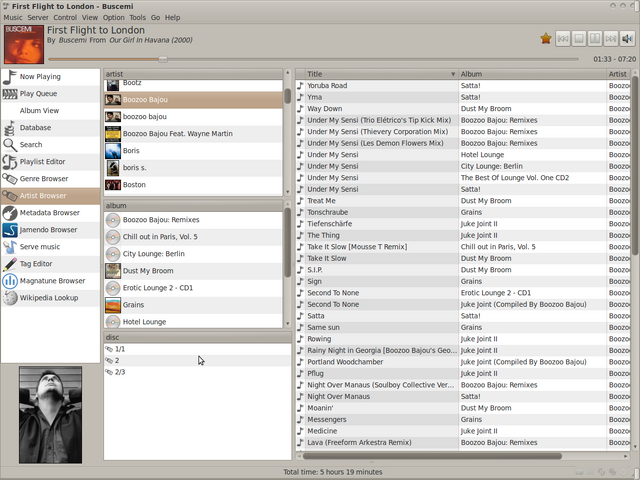
Task: Select album Boozoo Bajou: Remixes in album list
Action: click(x=193, y=220)
